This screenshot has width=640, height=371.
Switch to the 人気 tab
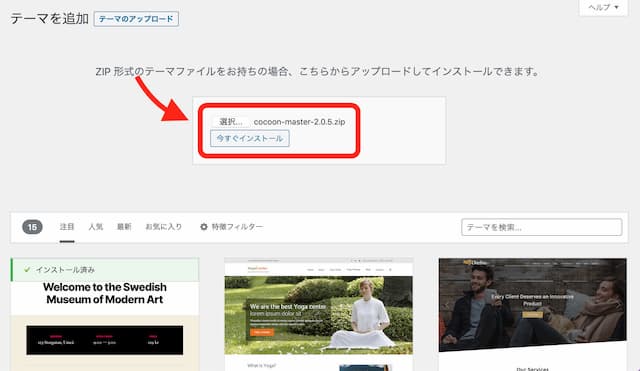click(x=96, y=227)
